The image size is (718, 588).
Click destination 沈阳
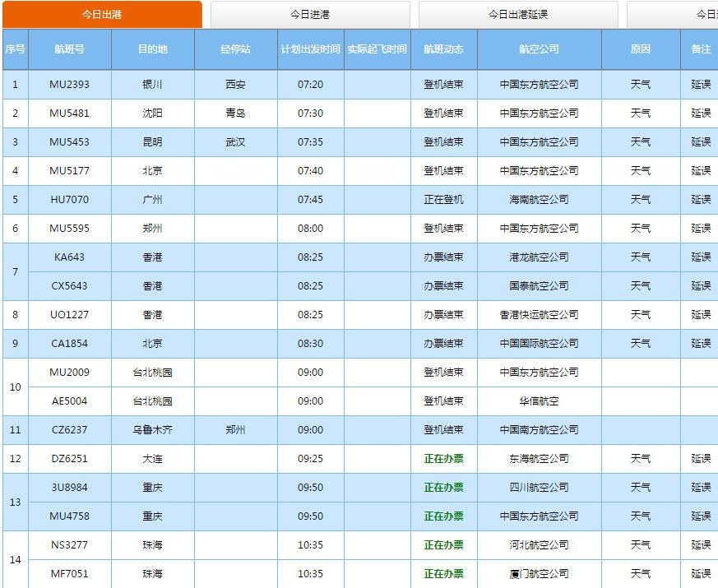[152, 113]
